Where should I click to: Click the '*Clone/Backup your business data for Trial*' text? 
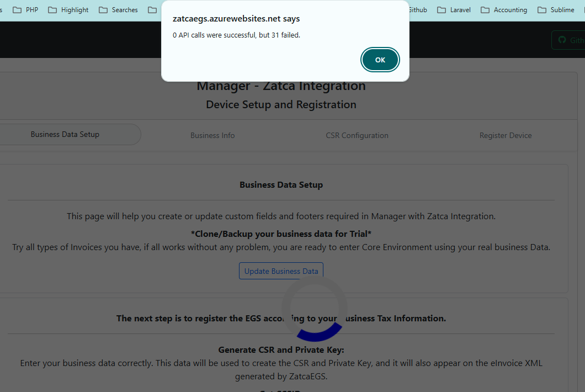point(281,234)
